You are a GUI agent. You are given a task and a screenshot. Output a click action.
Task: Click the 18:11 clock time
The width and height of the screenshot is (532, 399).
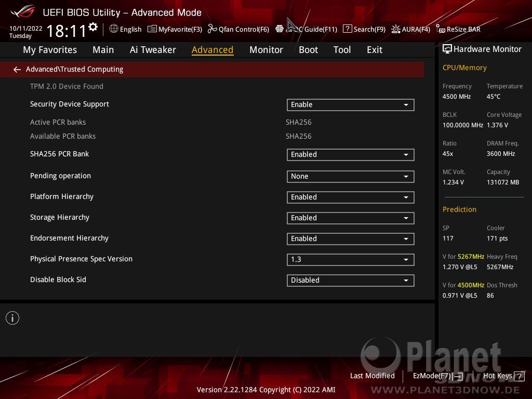click(66, 31)
